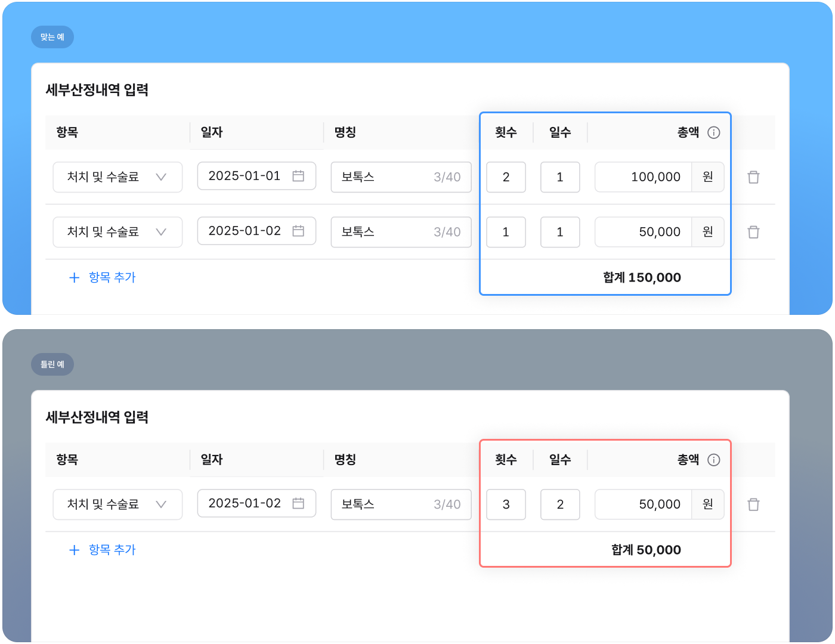Viewport: 835px width, 644px height.
Task: Expand the 처치 및 수술료 dropdown in the top table's second row
Action: [x=160, y=232]
